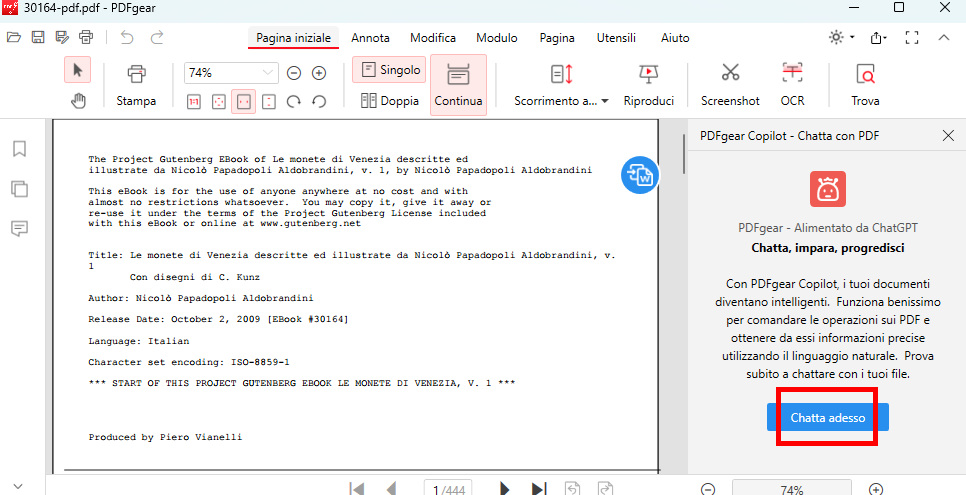Activate the arrow selection tool

[78, 70]
